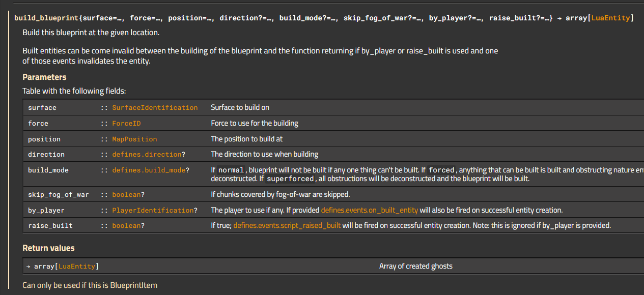This screenshot has width=644, height=295.
Task: Select the skip_fog_of_war parameter name
Action: coord(58,195)
